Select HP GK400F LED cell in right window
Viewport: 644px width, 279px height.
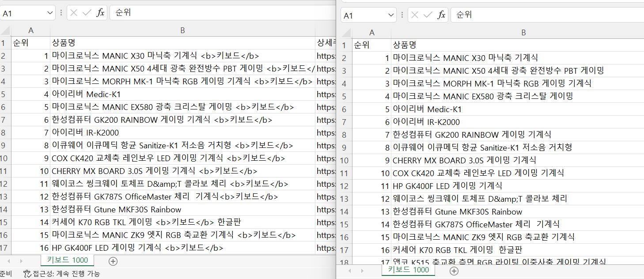[x=517, y=186]
